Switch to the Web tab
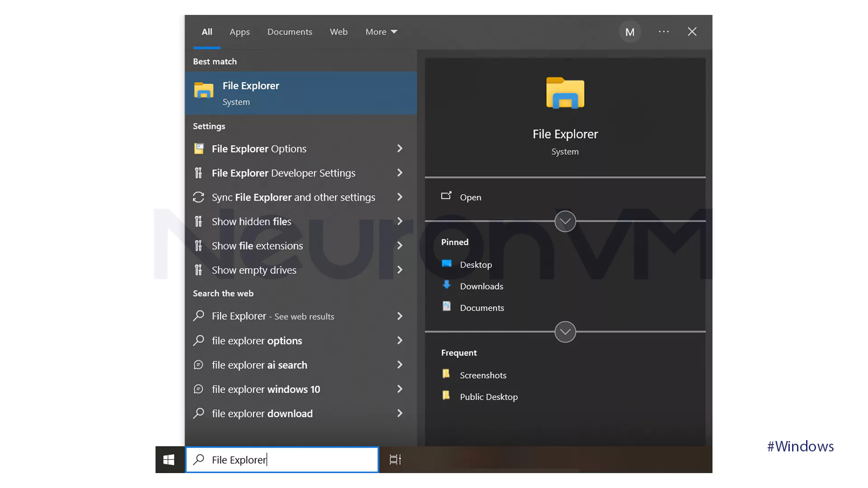The height and width of the screenshot is (488, 868). click(339, 32)
